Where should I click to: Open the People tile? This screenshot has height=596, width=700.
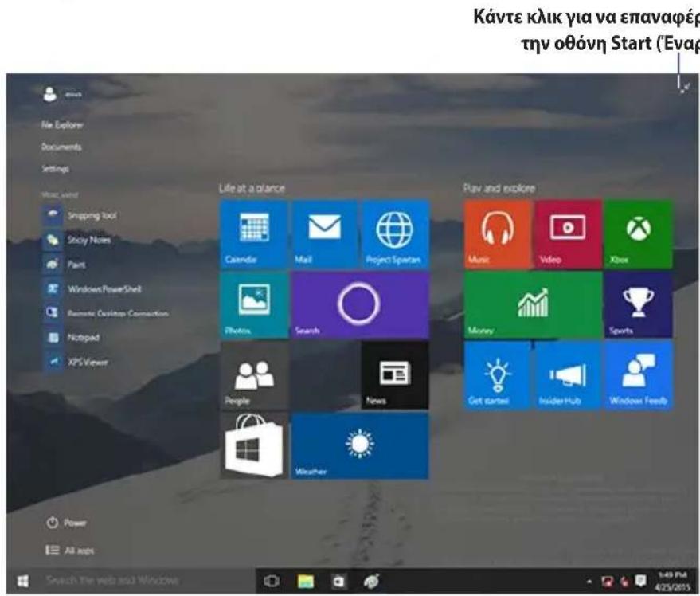(x=253, y=375)
